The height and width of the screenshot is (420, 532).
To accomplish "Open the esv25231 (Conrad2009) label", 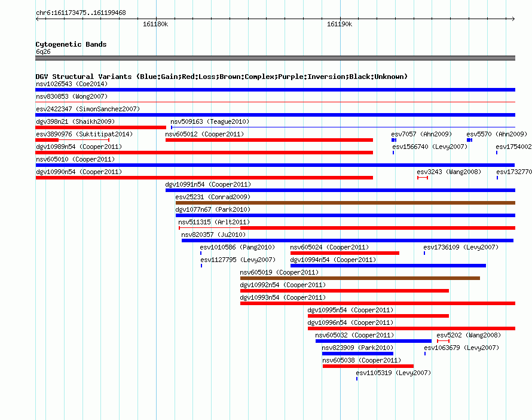I will [213, 197].
